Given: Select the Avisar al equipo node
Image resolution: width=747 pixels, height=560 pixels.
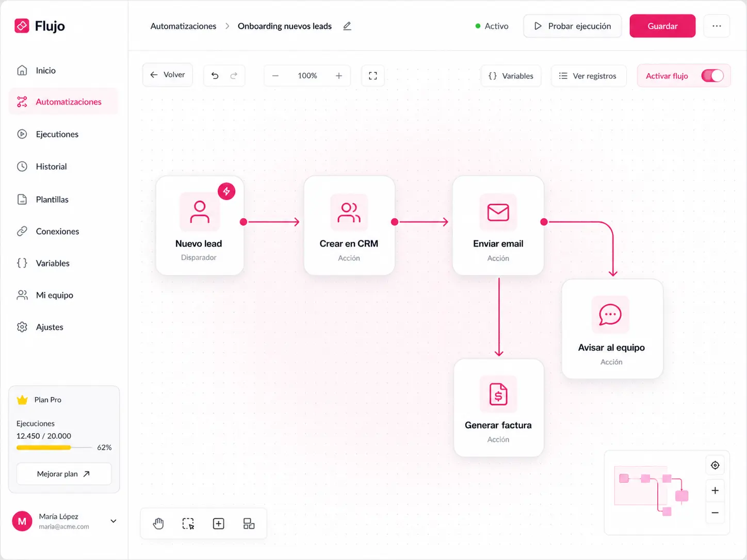Looking at the screenshot, I should [612, 329].
